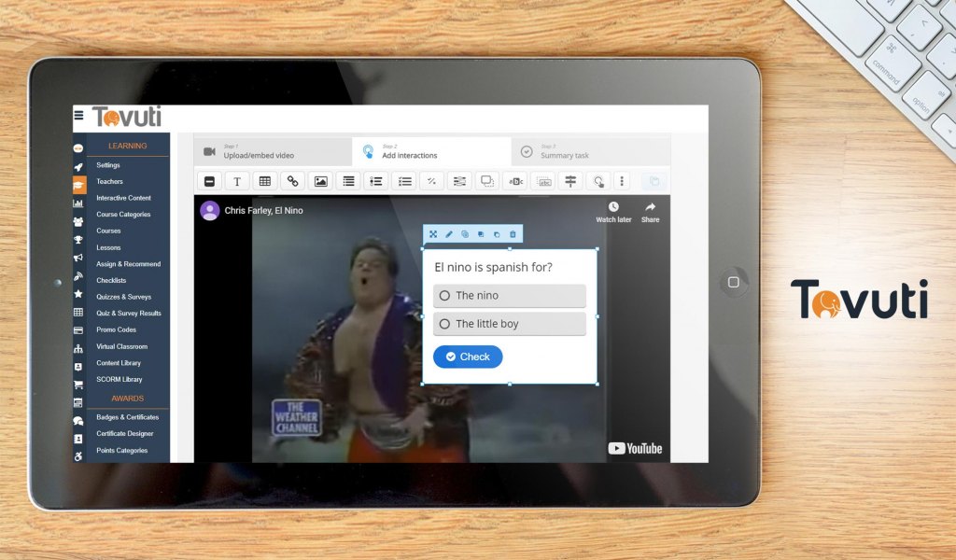This screenshot has height=560, width=956.
Task: Open the more interactions three-dot menu
Action: (623, 181)
